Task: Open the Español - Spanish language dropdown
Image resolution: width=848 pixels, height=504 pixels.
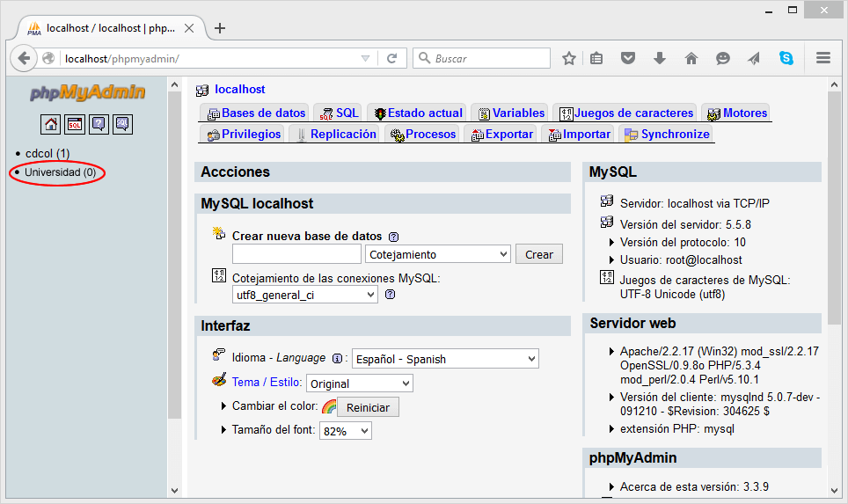Action: point(446,359)
